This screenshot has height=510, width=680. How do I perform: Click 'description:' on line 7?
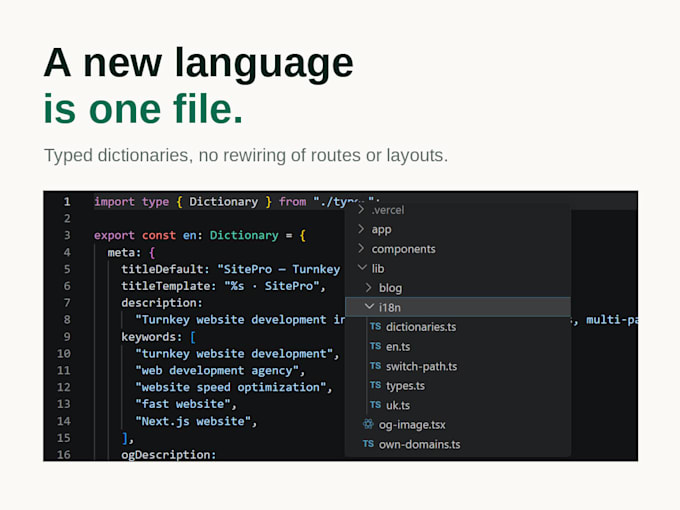pyautogui.click(x=162, y=303)
